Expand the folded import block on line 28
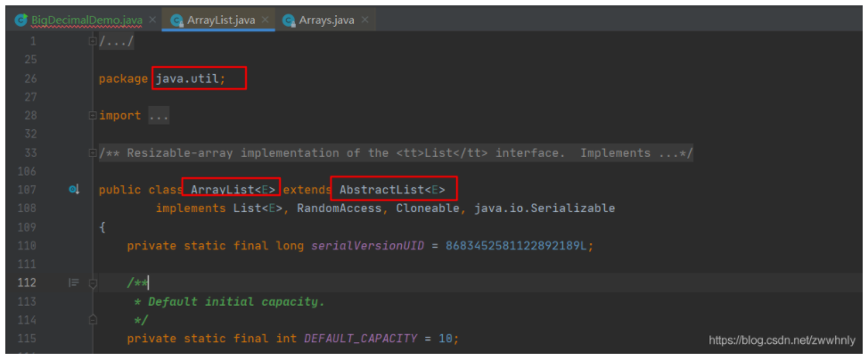 coord(93,116)
